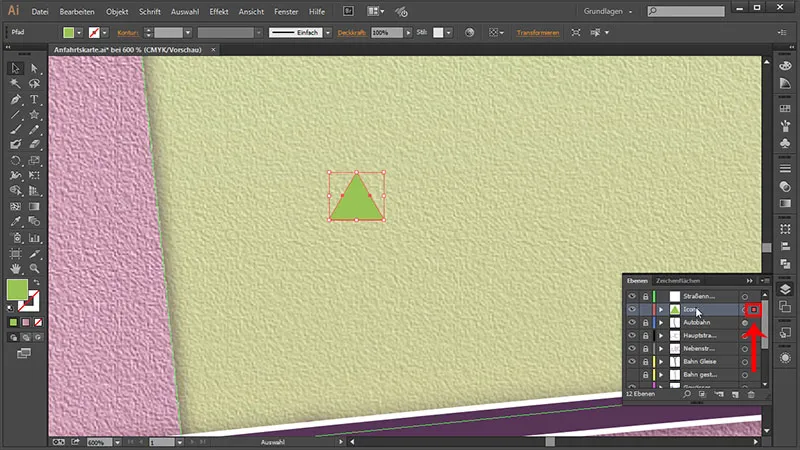
Task: Select the Selection (black arrow) tool
Action: click(x=15, y=68)
